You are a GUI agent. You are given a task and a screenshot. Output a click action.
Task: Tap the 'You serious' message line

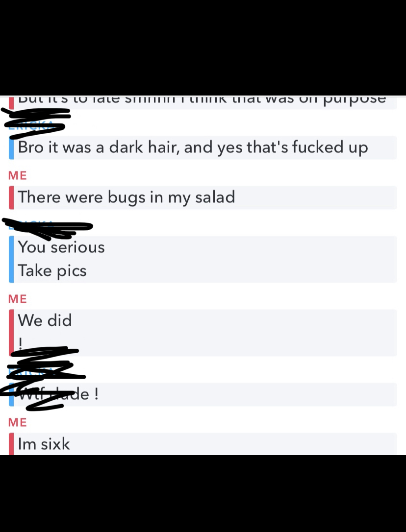[61, 247]
